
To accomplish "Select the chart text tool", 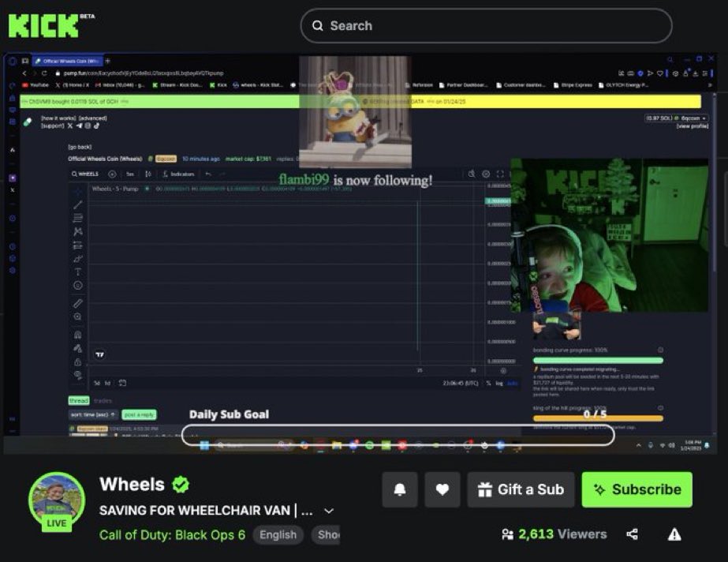I will (77, 272).
